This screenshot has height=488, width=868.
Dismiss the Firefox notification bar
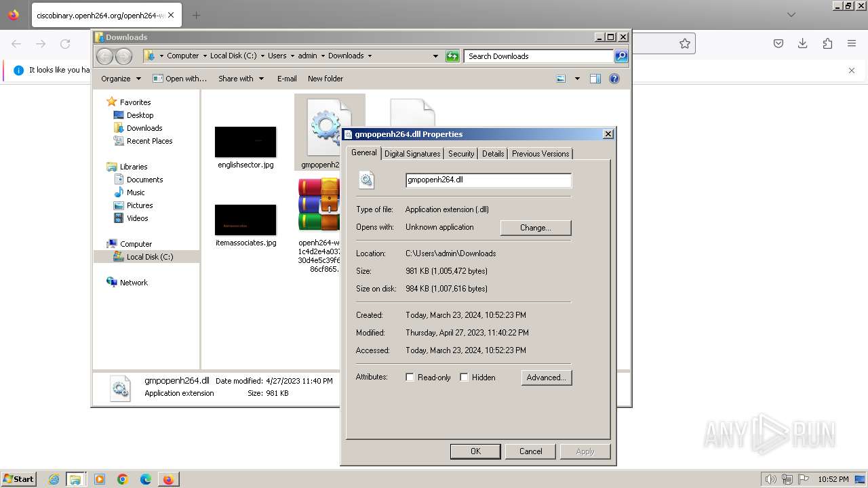tap(852, 70)
